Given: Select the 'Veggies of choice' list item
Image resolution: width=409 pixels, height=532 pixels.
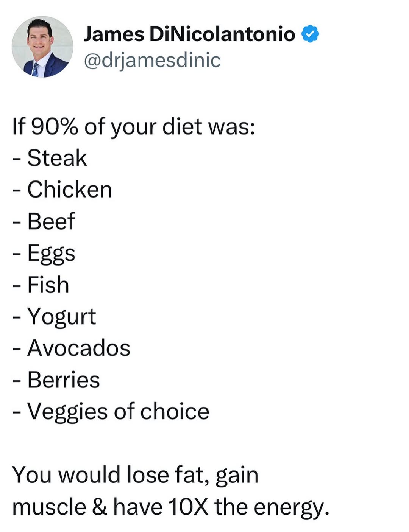Looking at the screenshot, I should click(x=111, y=412).
